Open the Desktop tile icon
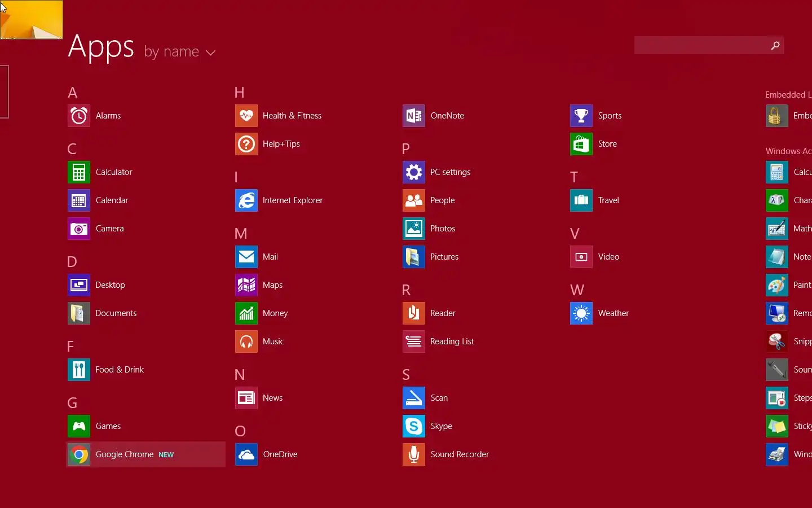This screenshot has height=508, width=812. 79,285
